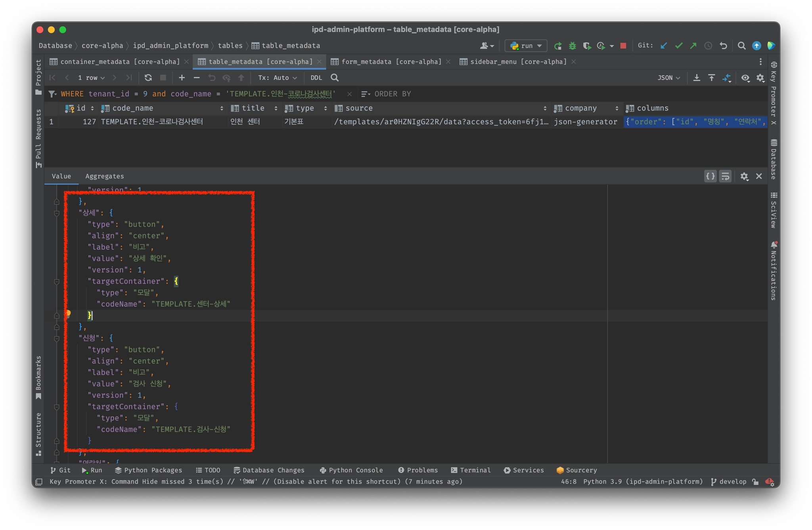Open Search Everywhere magnifier icon
The width and height of the screenshot is (812, 530).
(741, 46)
